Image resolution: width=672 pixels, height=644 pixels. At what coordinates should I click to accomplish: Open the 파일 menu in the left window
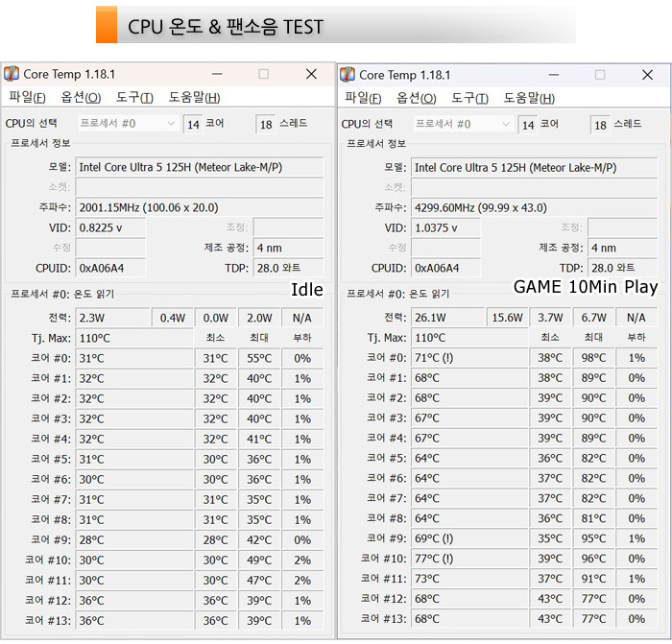pos(27,97)
